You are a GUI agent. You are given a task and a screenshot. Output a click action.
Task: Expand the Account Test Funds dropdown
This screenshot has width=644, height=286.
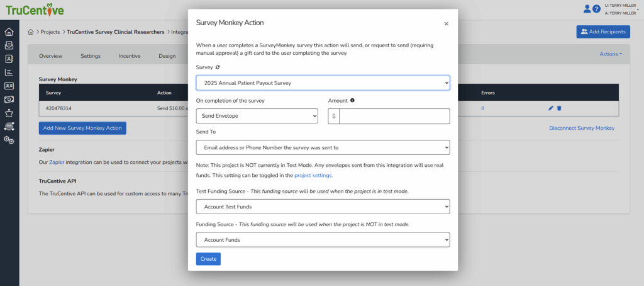(323, 207)
